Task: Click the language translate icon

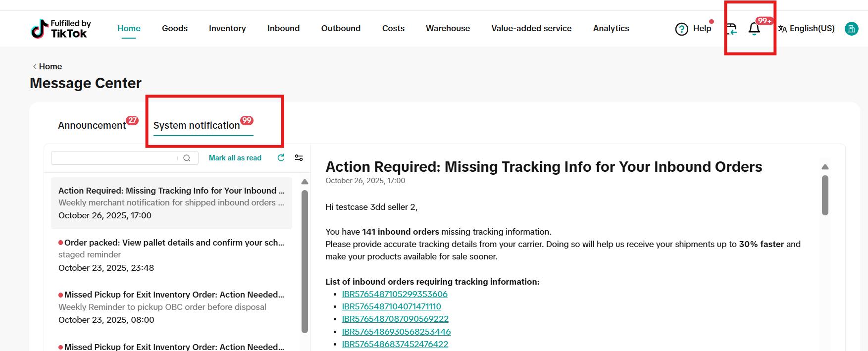Action: [x=782, y=29]
